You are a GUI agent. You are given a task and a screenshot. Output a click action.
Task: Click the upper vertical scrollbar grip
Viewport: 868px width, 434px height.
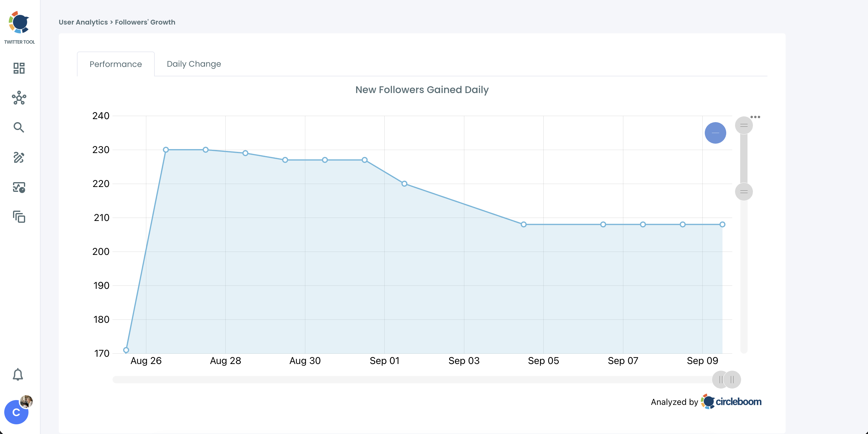click(x=744, y=125)
